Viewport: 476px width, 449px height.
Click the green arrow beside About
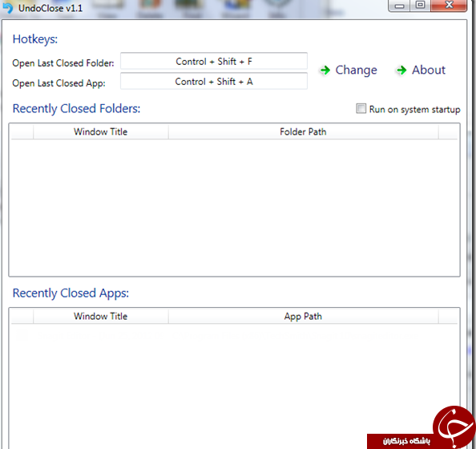(401, 71)
